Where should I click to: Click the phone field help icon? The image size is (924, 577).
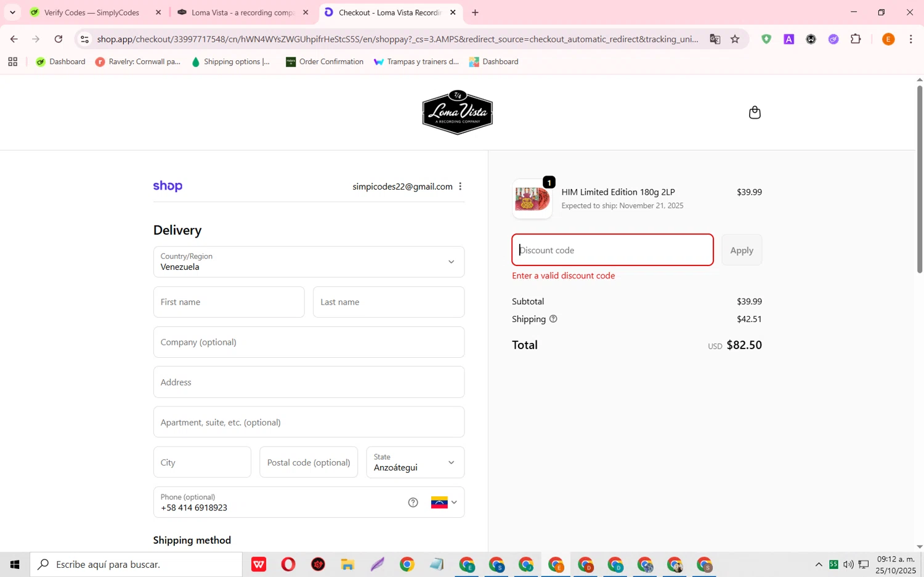pos(413,502)
